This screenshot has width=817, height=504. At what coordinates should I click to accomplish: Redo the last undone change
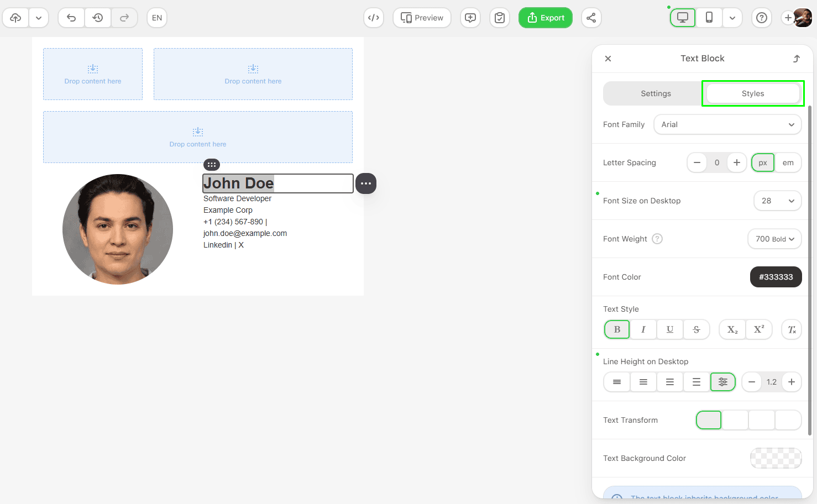(124, 18)
